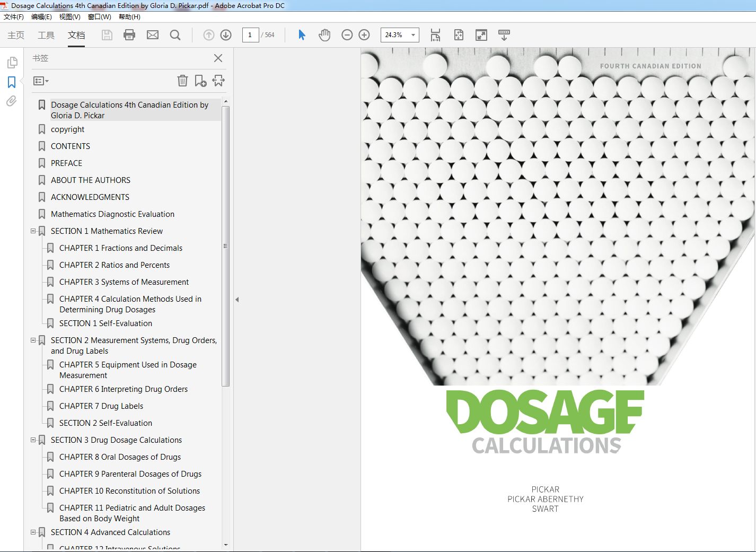The width and height of the screenshot is (756, 552).
Task: Enter full screen mode icon
Action: coord(481,35)
